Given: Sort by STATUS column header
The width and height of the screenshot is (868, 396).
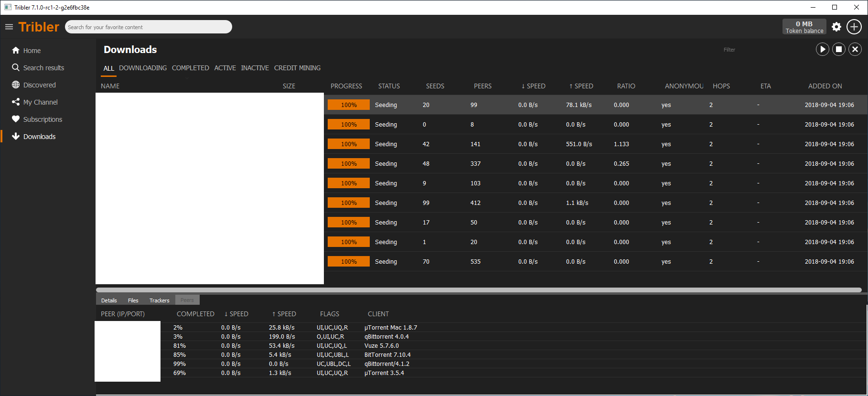Looking at the screenshot, I should tap(389, 86).
